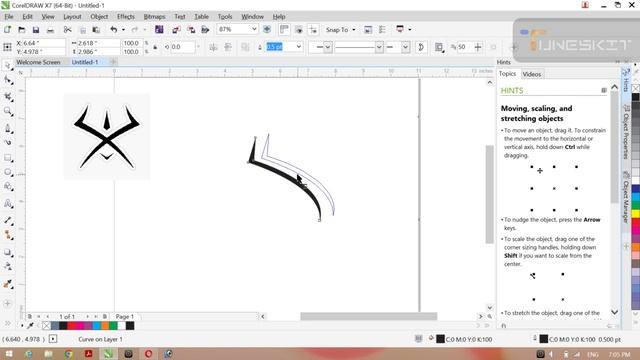
Task: Toggle the close curve button
Action: coord(421,47)
